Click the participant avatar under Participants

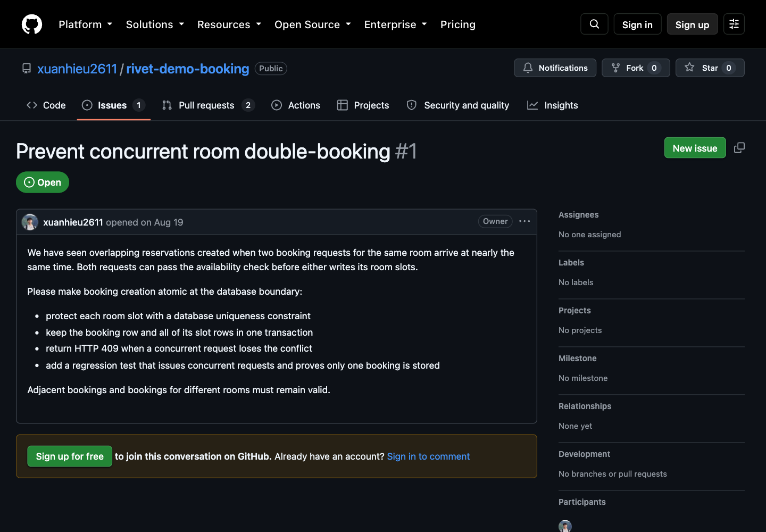click(x=565, y=526)
